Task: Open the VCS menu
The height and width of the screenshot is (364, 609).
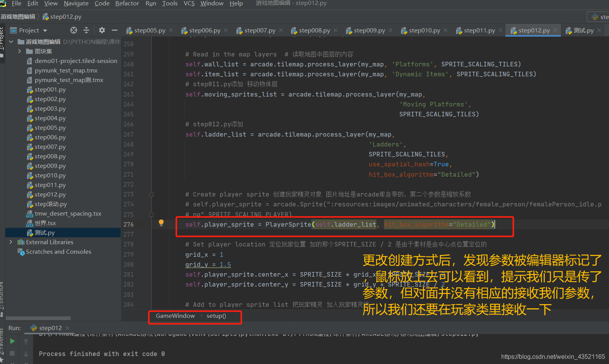Action: pos(189,3)
